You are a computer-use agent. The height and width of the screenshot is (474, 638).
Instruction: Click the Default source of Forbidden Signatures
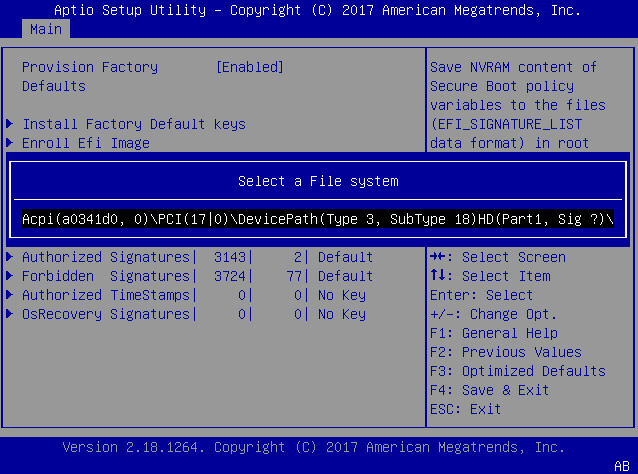345,276
